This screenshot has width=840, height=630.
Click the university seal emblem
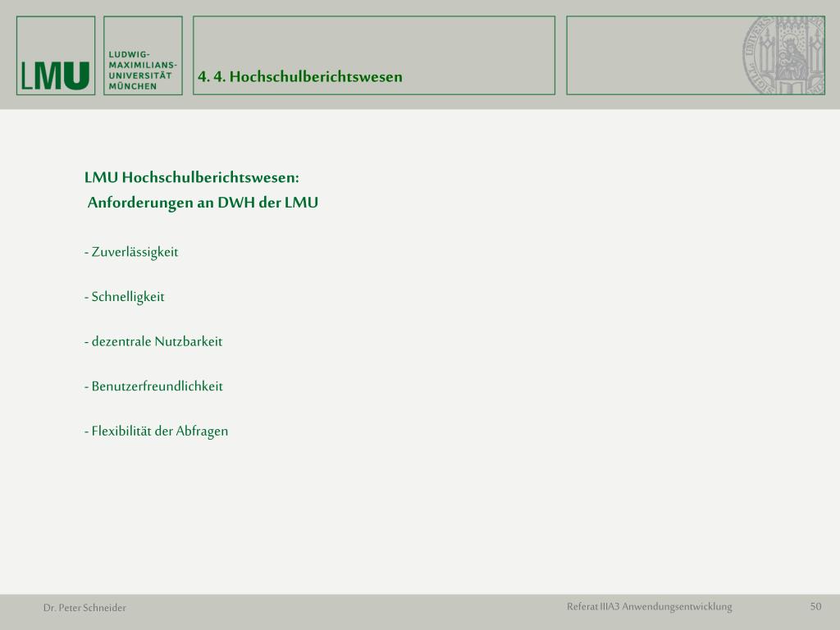click(x=783, y=56)
